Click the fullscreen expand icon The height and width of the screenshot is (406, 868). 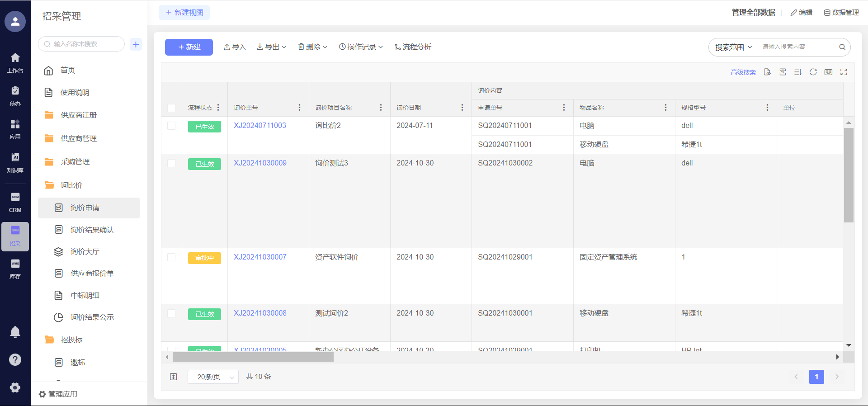tap(844, 72)
